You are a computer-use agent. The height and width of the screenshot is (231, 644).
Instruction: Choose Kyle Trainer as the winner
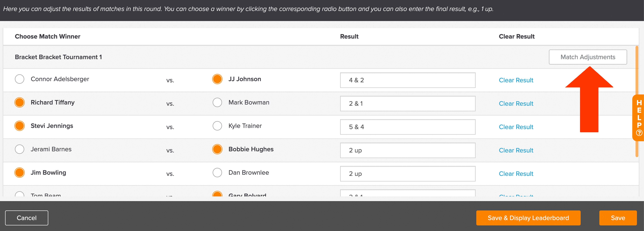coord(217,126)
